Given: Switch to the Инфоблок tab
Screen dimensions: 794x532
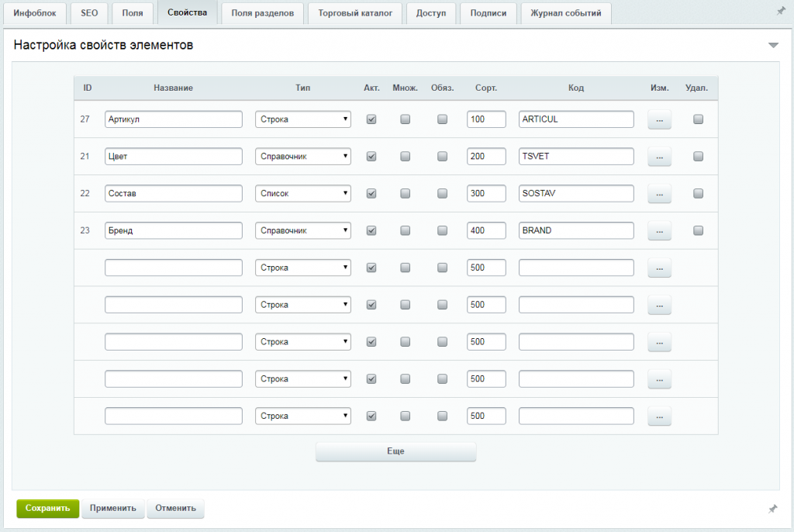Looking at the screenshot, I should point(35,13).
